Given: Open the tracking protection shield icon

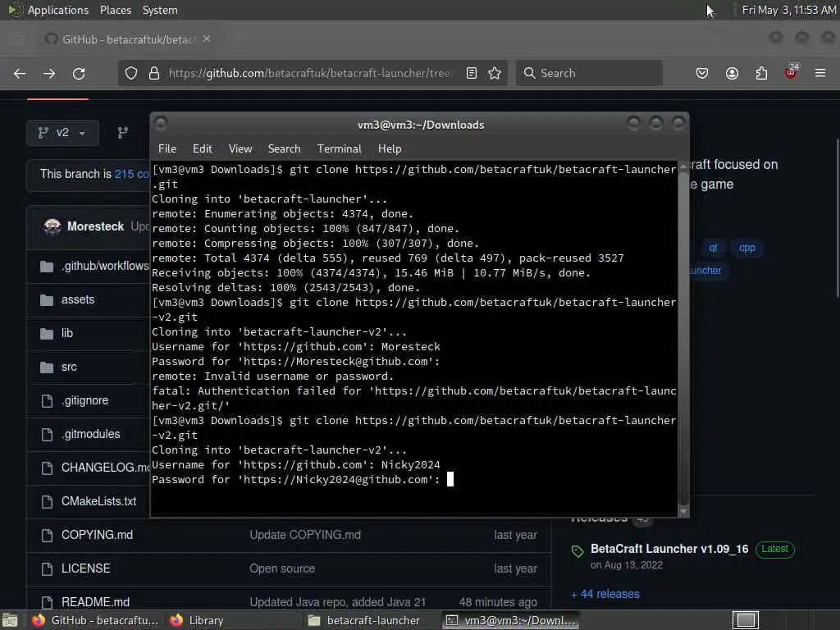Looking at the screenshot, I should coord(131,73).
